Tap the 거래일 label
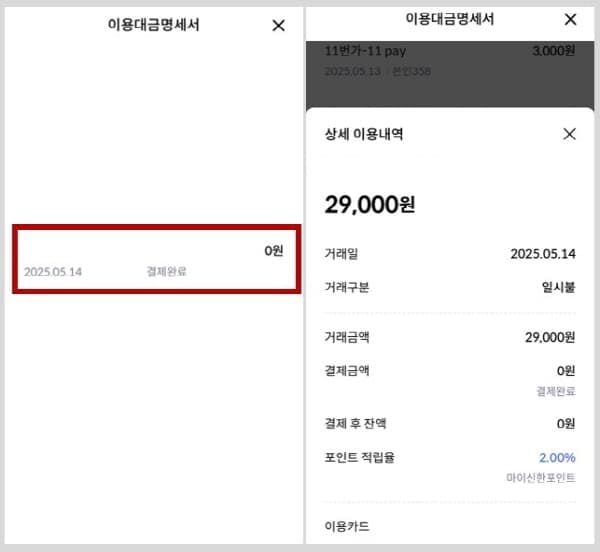Image resolution: width=600 pixels, height=552 pixels. point(341,254)
